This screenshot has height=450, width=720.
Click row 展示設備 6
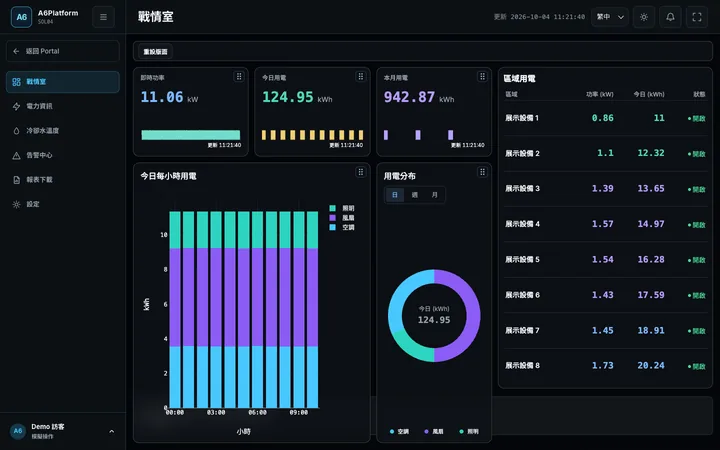605,295
